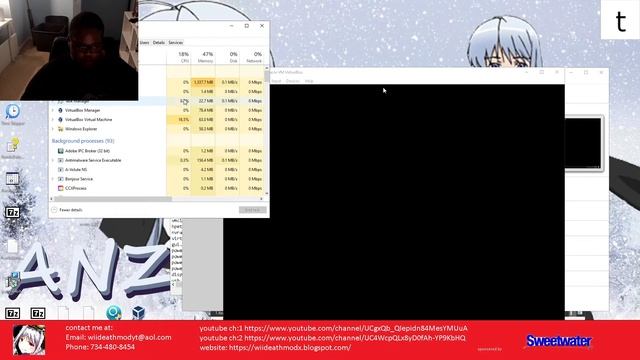Viewport: 640px width, 360px height.
Task: Switch to the Services tab in Task Manager
Action: (176, 42)
